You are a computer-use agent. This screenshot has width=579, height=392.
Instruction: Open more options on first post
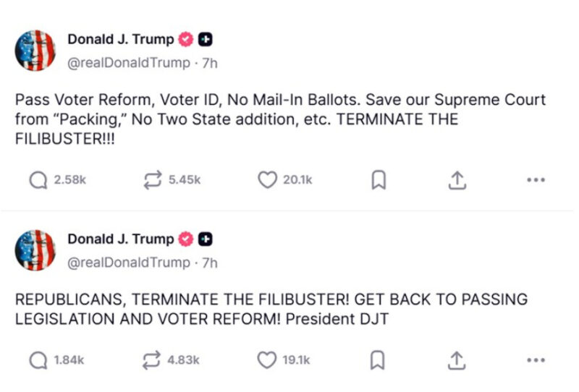(536, 180)
